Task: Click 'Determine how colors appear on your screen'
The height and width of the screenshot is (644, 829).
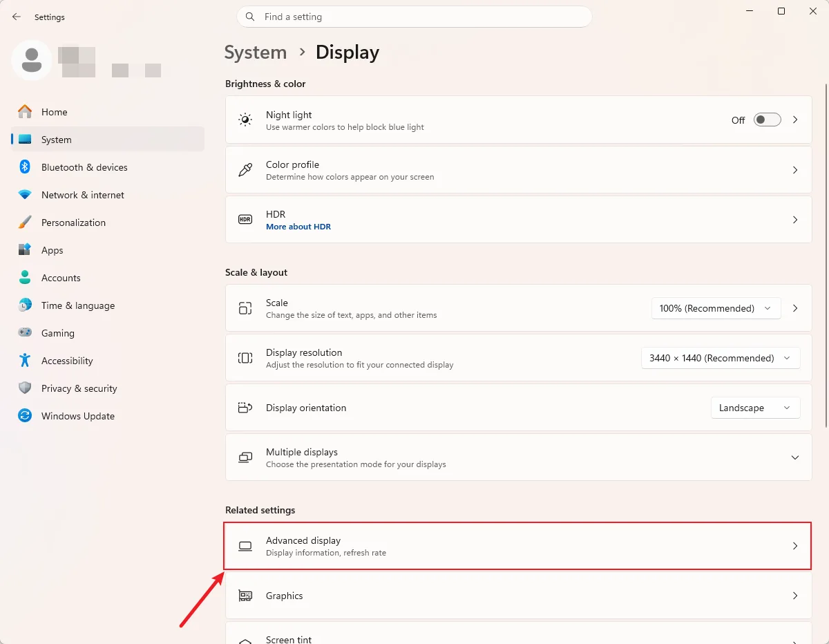Action: [x=350, y=177]
